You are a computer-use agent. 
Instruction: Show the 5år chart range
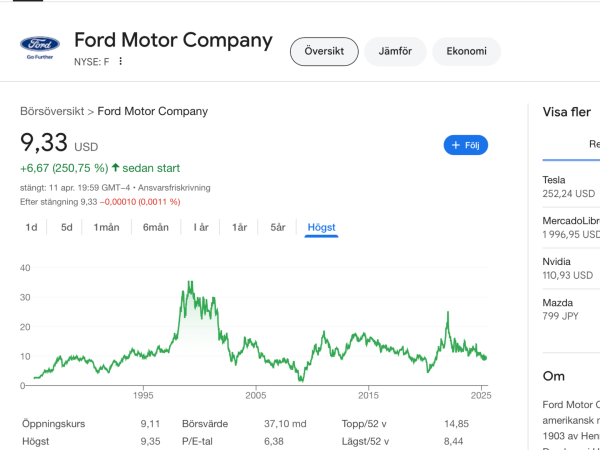point(277,227)
